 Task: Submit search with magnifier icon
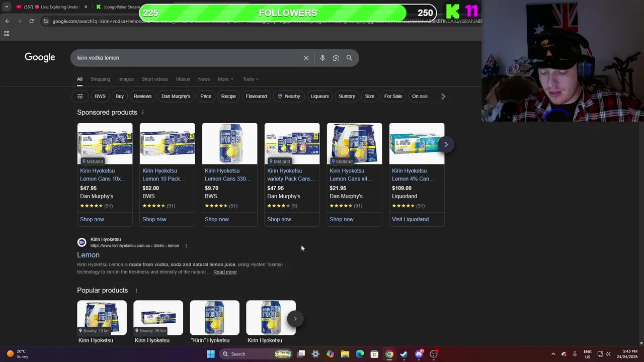(x=349, y=58)
